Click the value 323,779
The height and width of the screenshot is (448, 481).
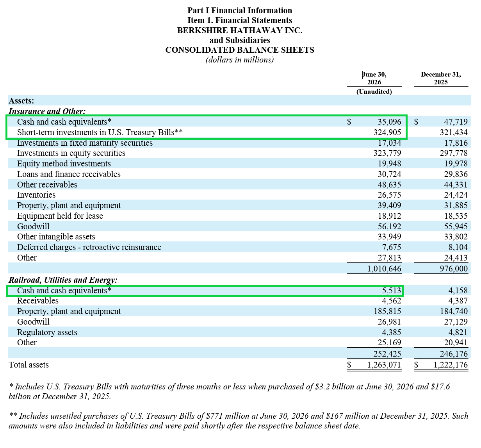pos(387,153)
